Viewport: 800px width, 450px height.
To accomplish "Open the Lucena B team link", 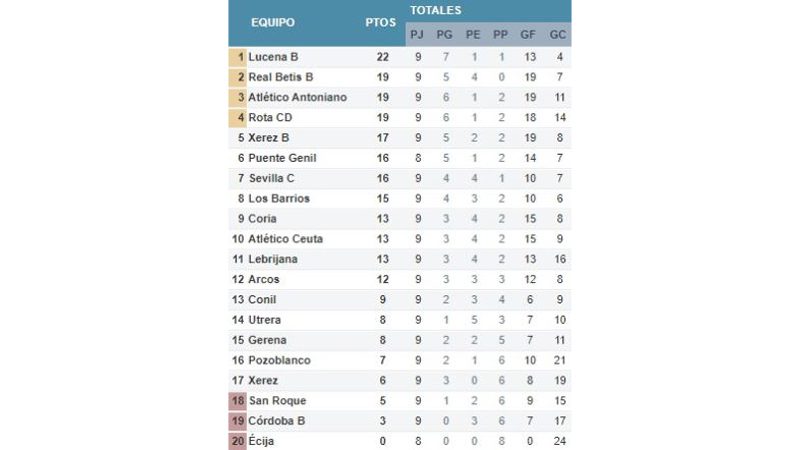I will pyautogui.click(x=273, y=57).
